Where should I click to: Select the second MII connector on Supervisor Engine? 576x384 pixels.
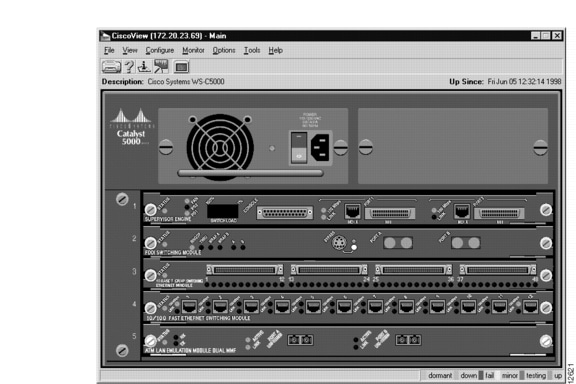point(499,213)
